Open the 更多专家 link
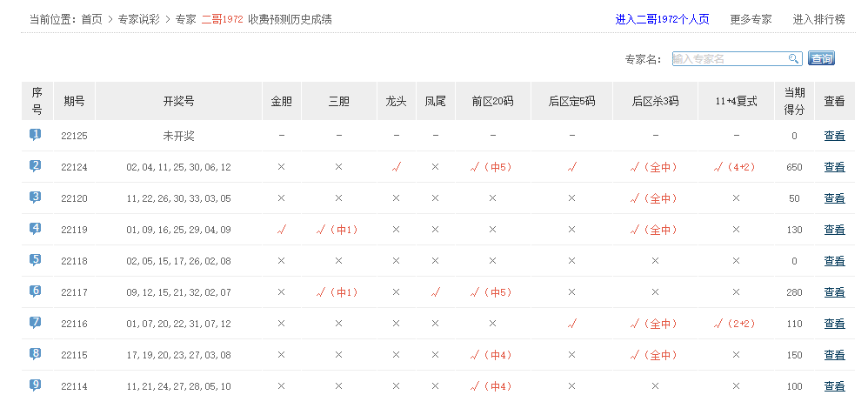This screenshot has height=395, width=868. [x=751, y=19]
